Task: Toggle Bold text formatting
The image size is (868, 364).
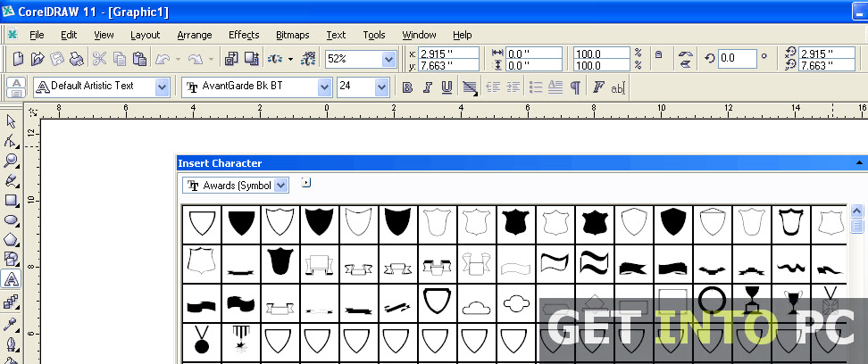Action: [407, 87]
